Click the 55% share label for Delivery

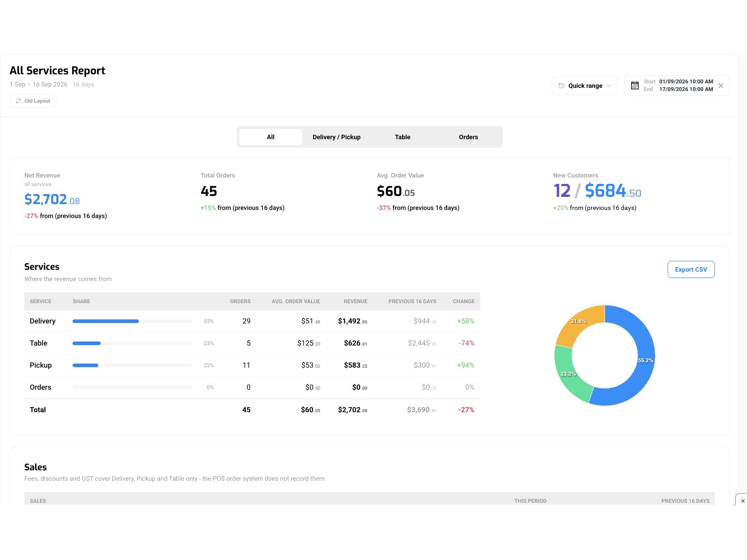point(209,321)
